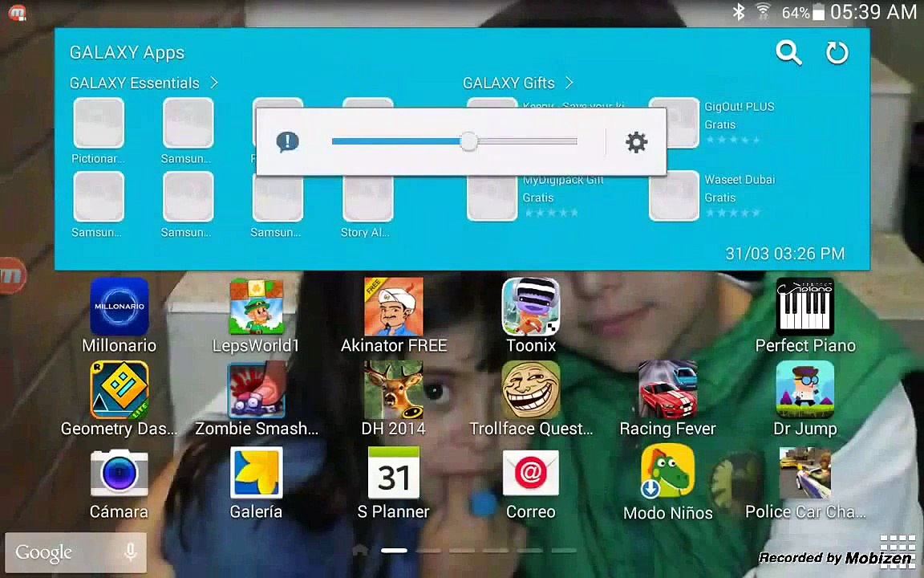Open Zombie Smasher app
This screenshot has width=924, height=578.
tap(257, 390)
